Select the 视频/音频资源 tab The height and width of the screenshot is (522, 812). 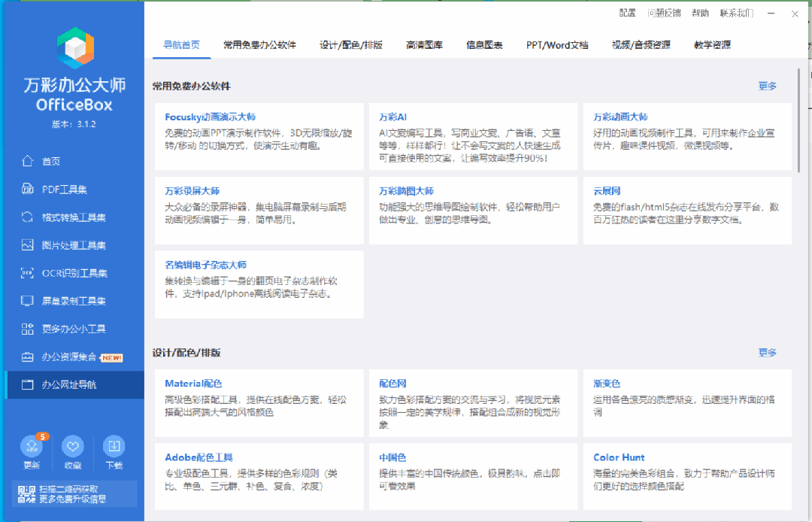click(x=641, y=45)
